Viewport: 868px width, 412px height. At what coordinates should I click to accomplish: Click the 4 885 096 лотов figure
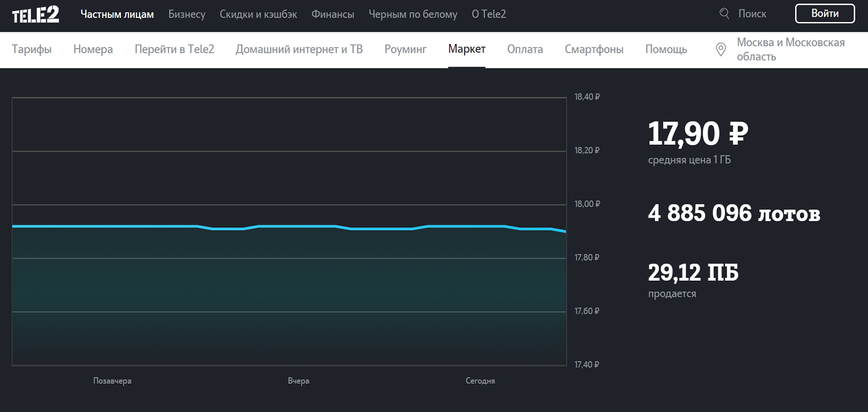734,214
